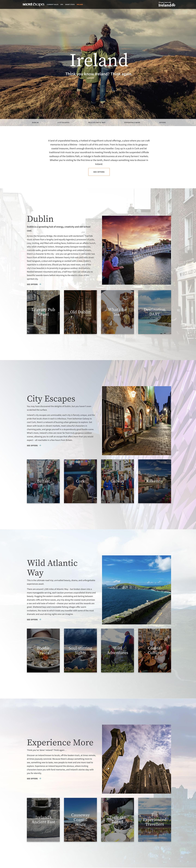196x868 pixels.
Task: Open the Galway city card
Action: pos(117,481)
